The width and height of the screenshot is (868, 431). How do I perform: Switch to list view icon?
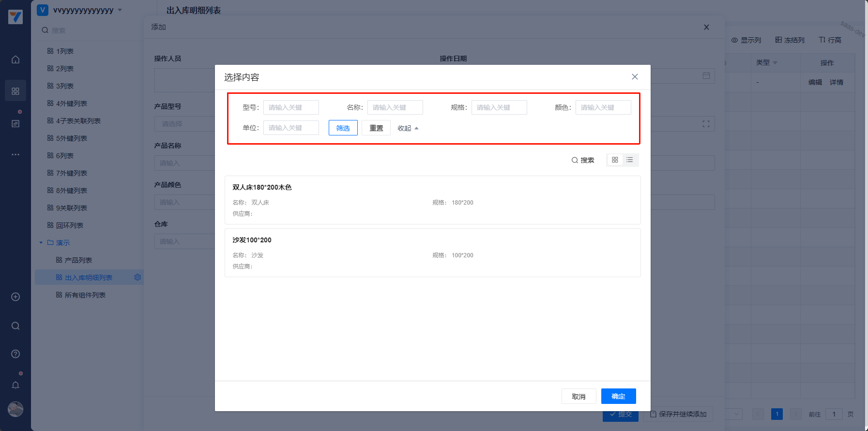(629, 160)
